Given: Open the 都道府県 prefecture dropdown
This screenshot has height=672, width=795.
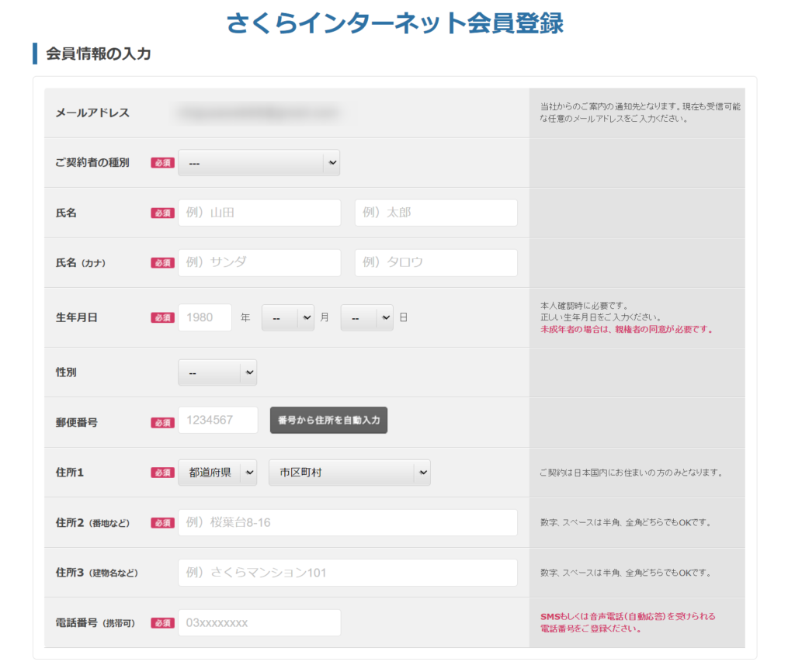Looking at the screenshot, I should pos(217,473).
